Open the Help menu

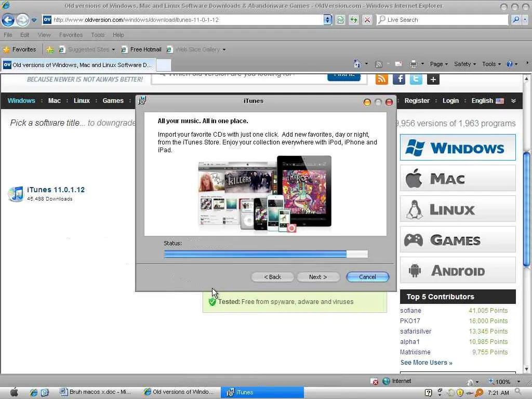118,35
